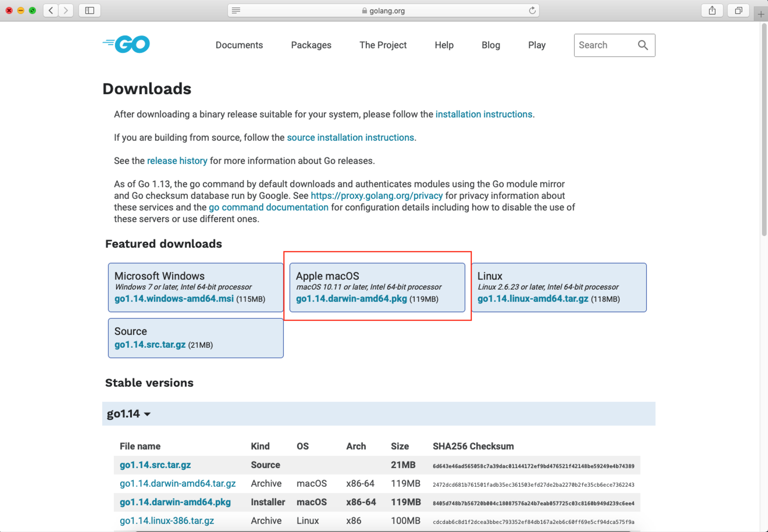768x532 pixels.
Task: Click the Featured downloads heading
Action: click(164, 244)
